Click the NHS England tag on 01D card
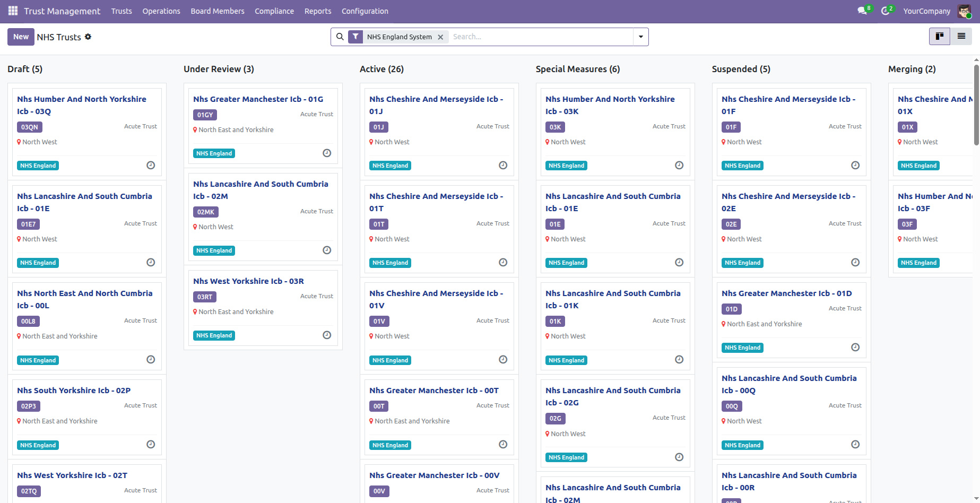Viewport: 980px width, 503px height. click(x=742, y=348)
